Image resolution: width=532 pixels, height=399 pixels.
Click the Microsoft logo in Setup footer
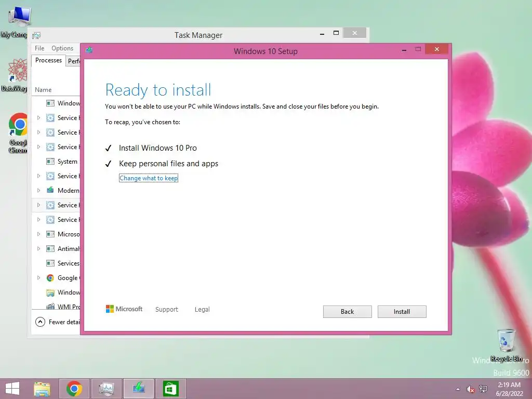124,309
